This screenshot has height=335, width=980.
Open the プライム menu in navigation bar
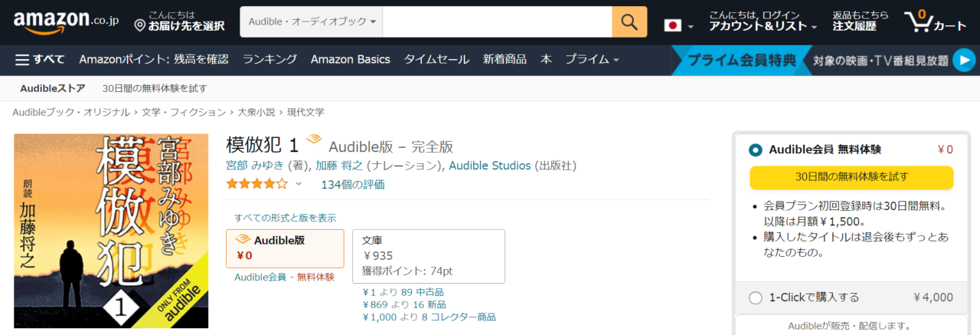click(592, 59)
